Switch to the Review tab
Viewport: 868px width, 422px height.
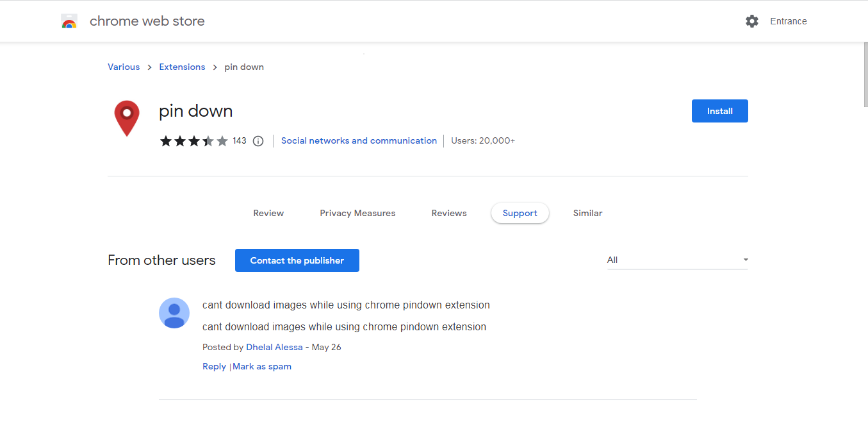tap(268, 213)
